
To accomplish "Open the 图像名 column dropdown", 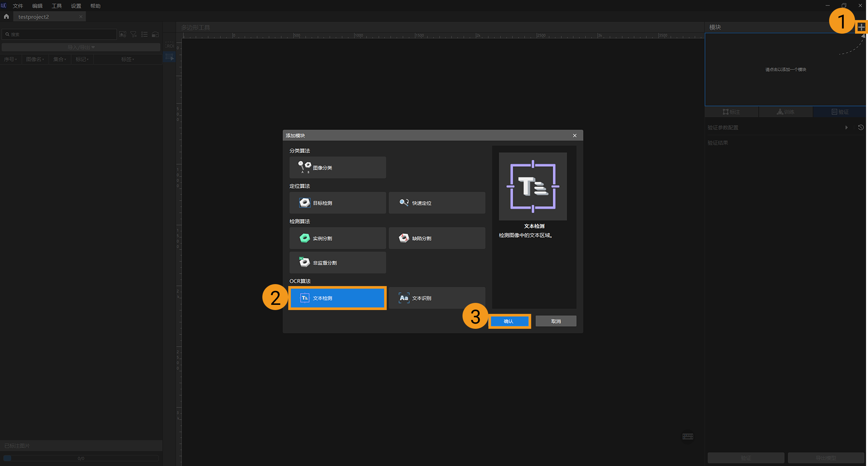I will (35, 59).
